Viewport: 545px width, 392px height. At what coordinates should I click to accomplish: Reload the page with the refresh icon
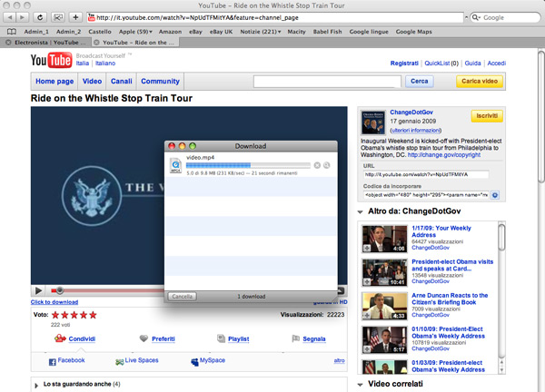[40, 17]
